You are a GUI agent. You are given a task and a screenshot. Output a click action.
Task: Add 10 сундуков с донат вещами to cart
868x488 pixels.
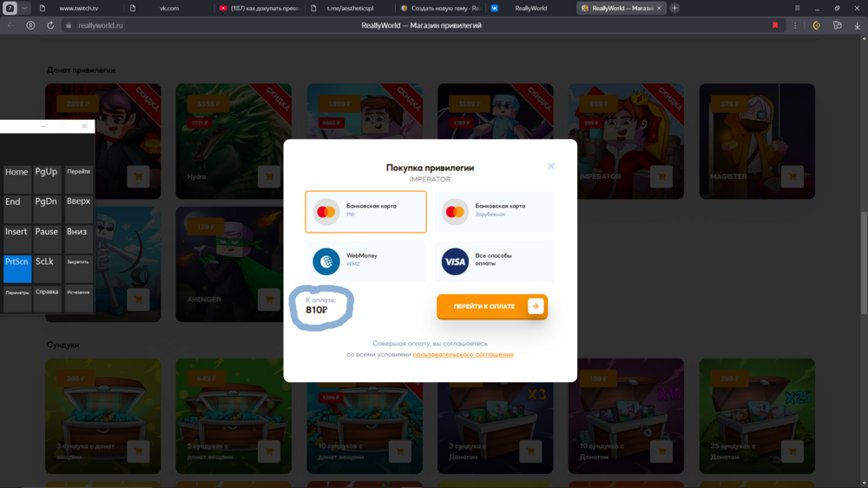(399, 452)
